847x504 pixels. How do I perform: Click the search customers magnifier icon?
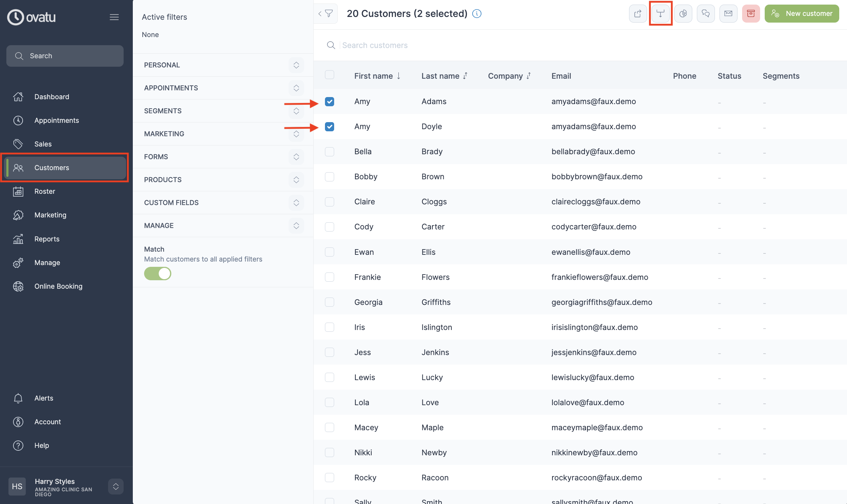331,45
